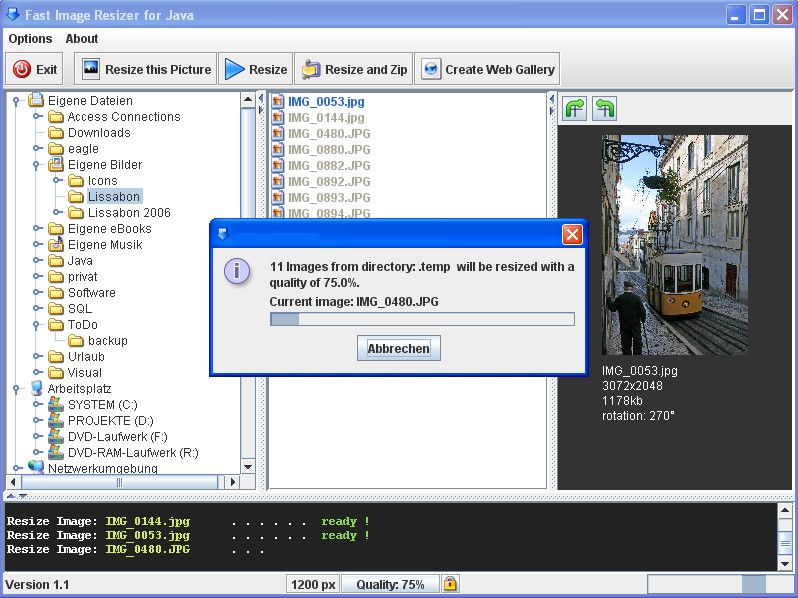The image size is (798, 598).
Task: Open the Options menu
Action: click(30, 39)
